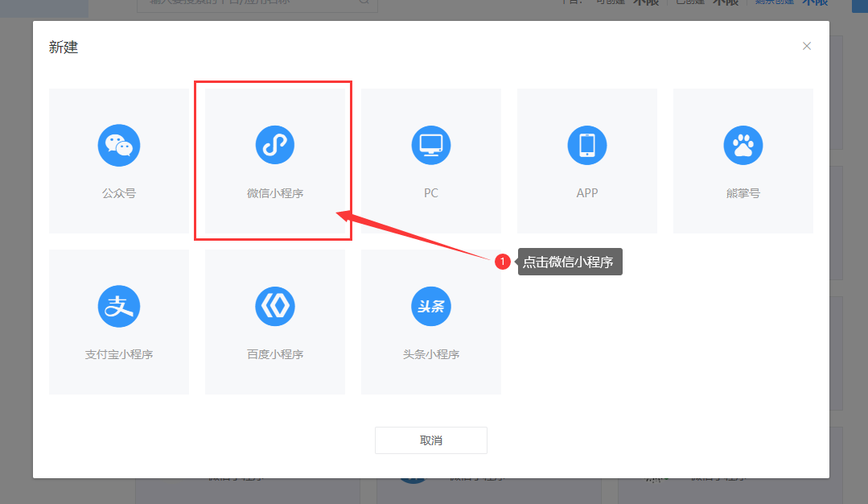Click the 百度小程序 label text
This screenshot has width=868, height=504.
[275, 354]
